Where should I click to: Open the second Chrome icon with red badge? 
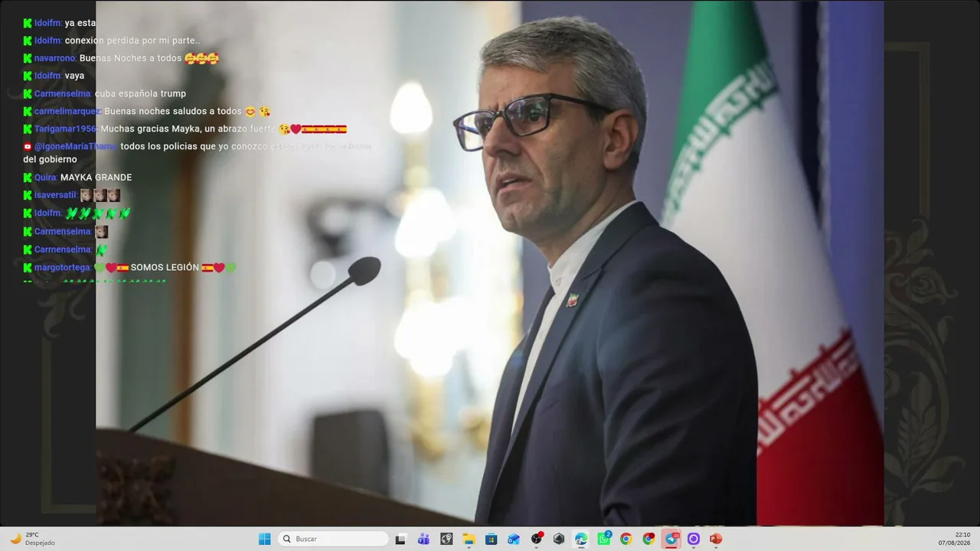649,539
